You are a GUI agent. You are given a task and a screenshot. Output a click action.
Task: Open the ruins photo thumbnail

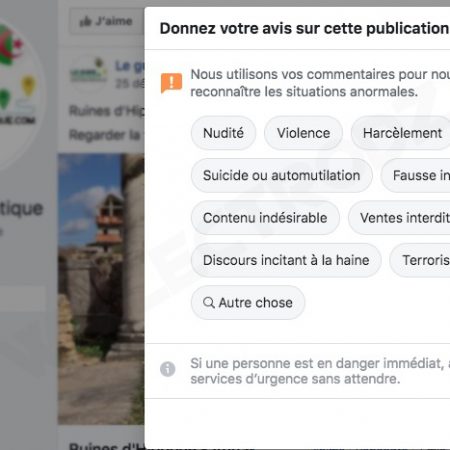(x=101, y=289)
